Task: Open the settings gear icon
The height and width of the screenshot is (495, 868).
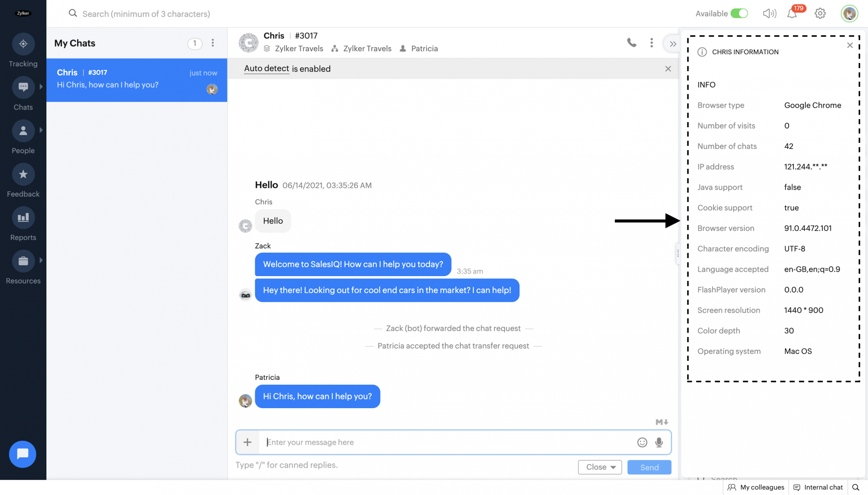Action: pyautogui.click(x=820, y=13)
